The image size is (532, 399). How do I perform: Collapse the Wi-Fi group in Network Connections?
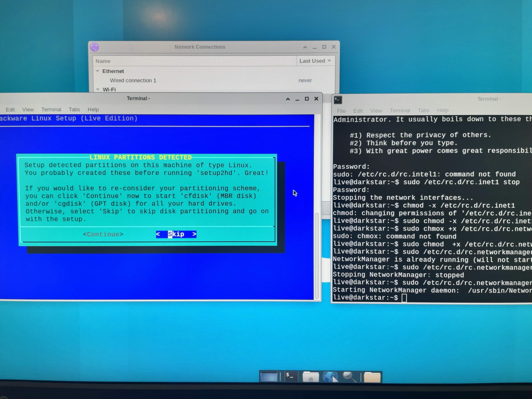98,89
